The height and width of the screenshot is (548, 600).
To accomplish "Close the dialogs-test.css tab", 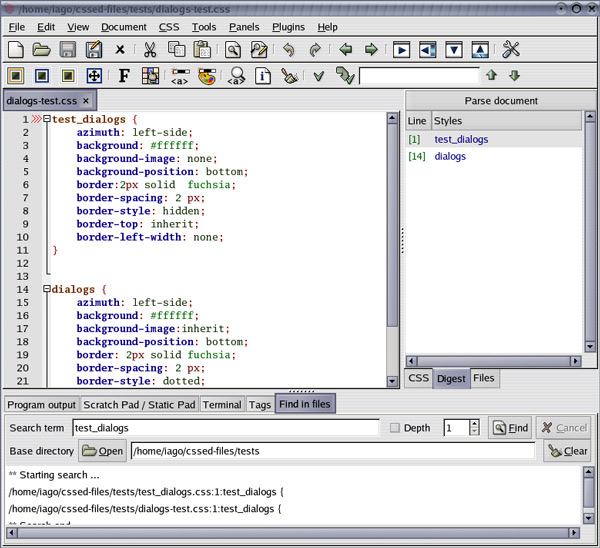I will (86, 101).
